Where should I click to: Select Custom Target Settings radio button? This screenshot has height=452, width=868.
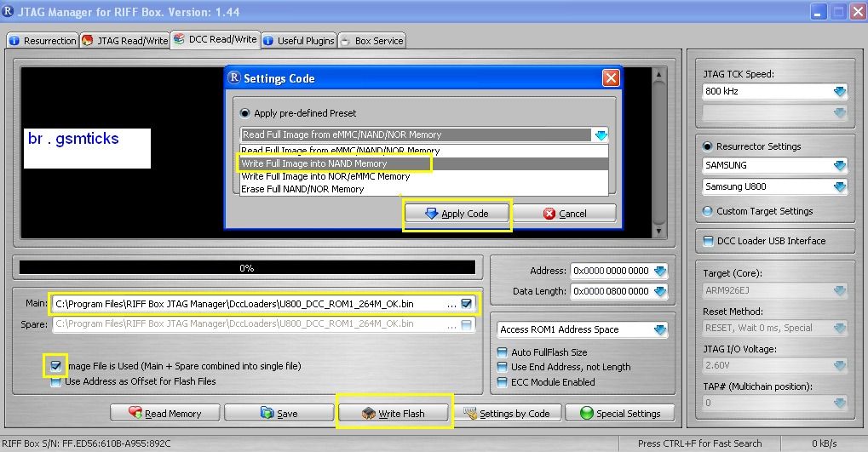click(708, 211)
